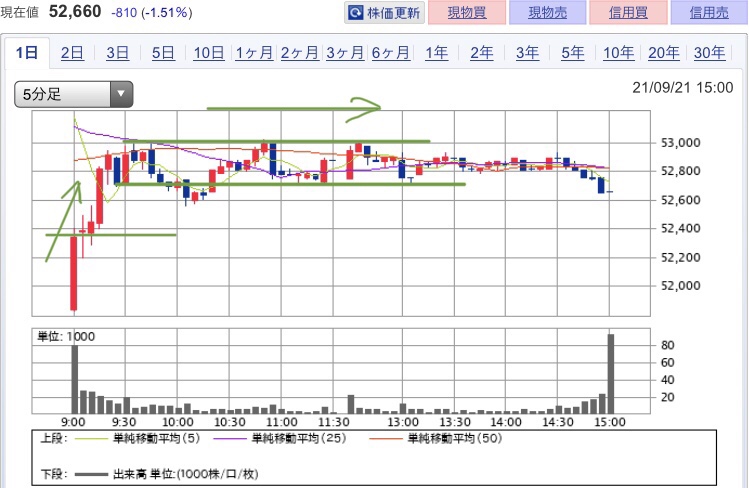This screenshot has height=488, width=749.
Task: Click the 9:30 time axis label
Action: coord(124,422)
